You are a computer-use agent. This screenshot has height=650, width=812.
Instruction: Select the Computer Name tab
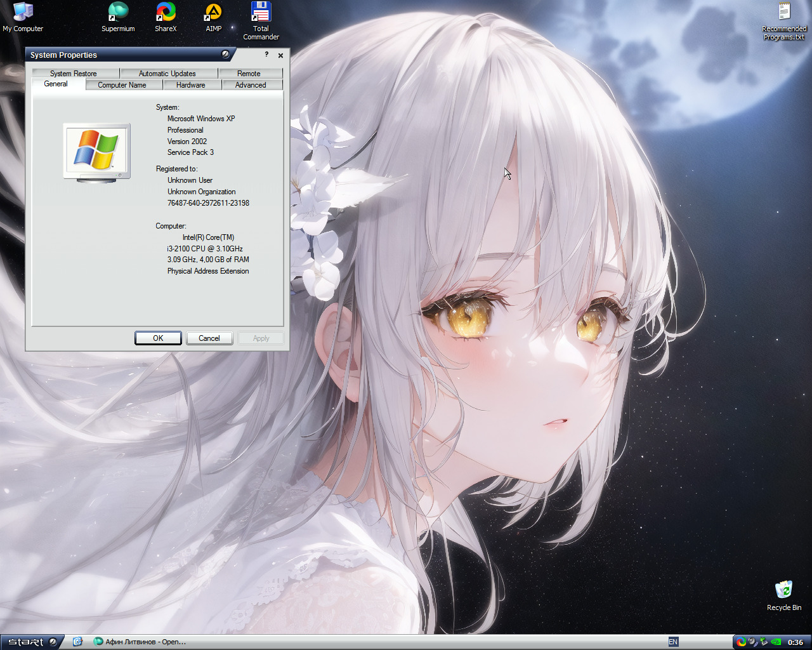(122, 85)
